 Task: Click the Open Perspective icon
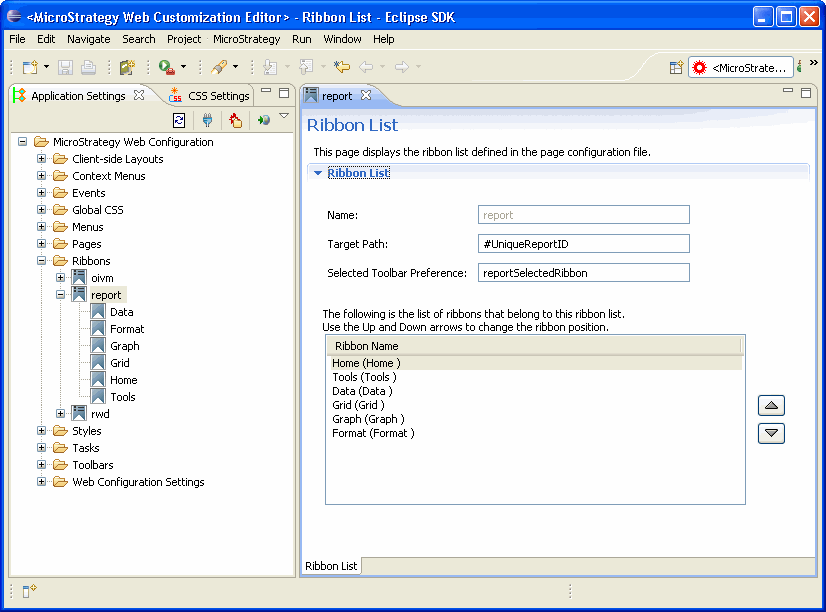pyautogui.click(x=676, y=67)
